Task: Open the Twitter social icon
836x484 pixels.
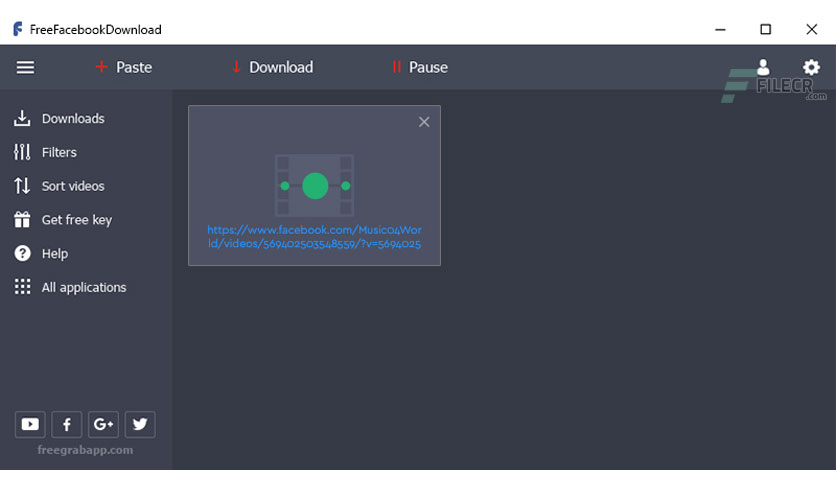Action: [x=140, y=424]
